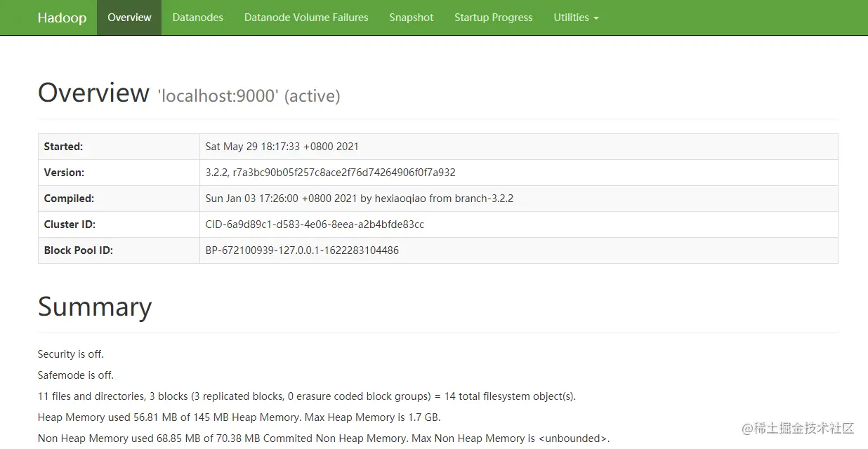Image resolution: width=868 pixels, height=449 pixels.
Task: Click the 'localhost:9000' (active) heading text
Action: click(x=249, y=95)
